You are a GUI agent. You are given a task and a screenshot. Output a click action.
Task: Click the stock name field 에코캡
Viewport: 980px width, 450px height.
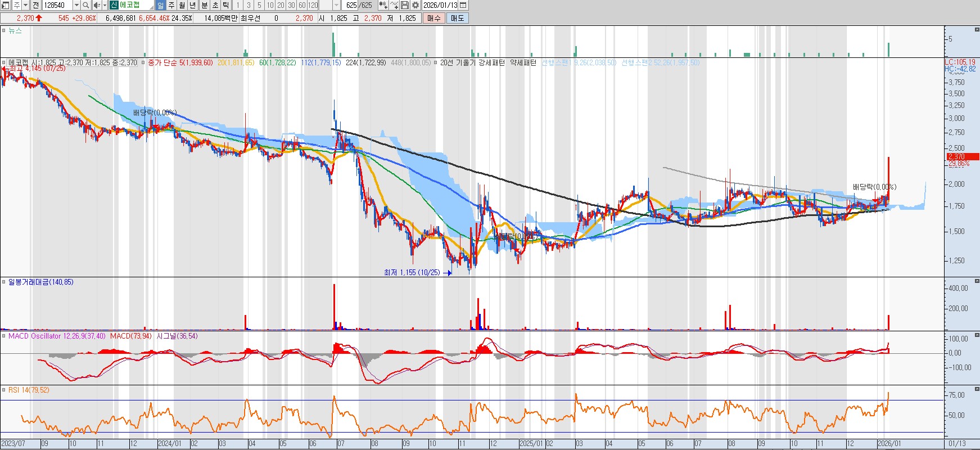coord(136,5)
